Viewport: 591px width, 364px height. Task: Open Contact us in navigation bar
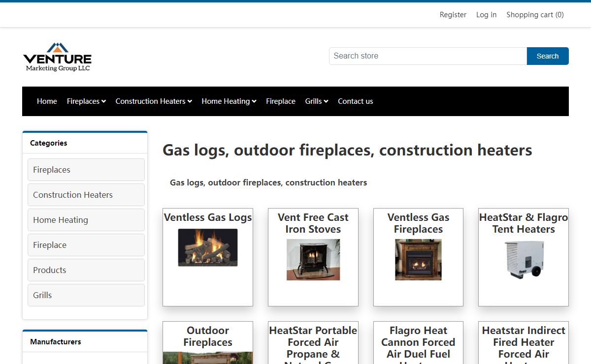coord(355,101)
